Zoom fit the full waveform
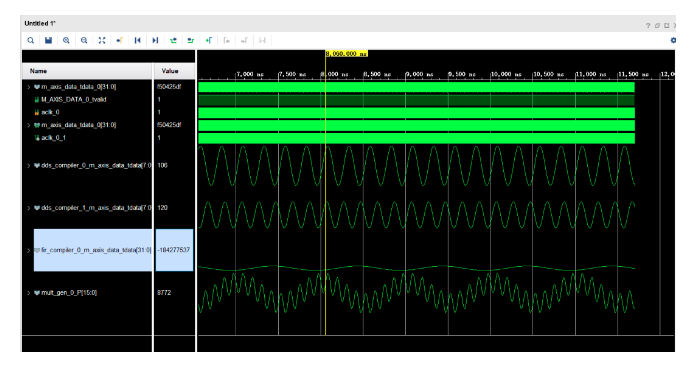 pyautogui.click(x=102, y=40)
